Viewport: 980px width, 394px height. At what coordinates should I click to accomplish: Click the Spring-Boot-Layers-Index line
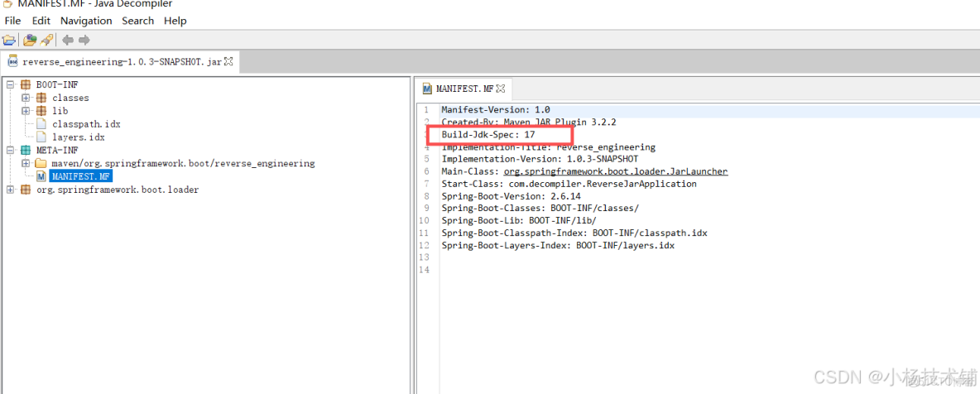click(x=558, y=245)
